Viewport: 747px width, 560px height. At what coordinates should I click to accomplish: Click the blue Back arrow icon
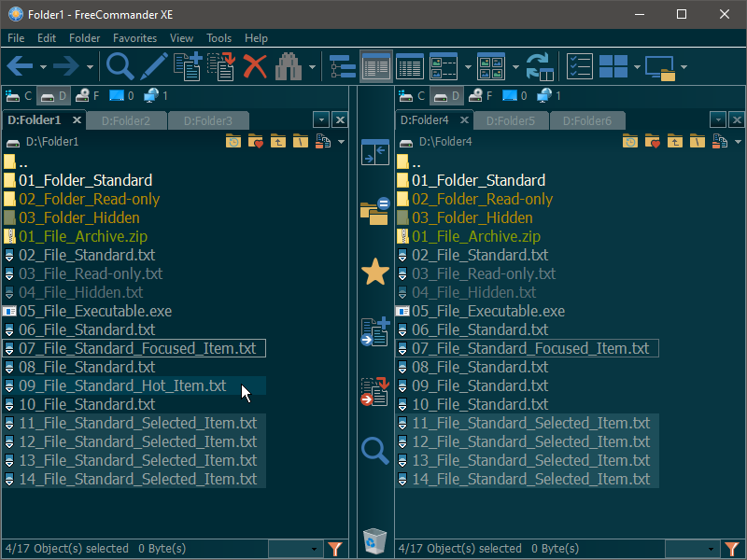[20, 66]
